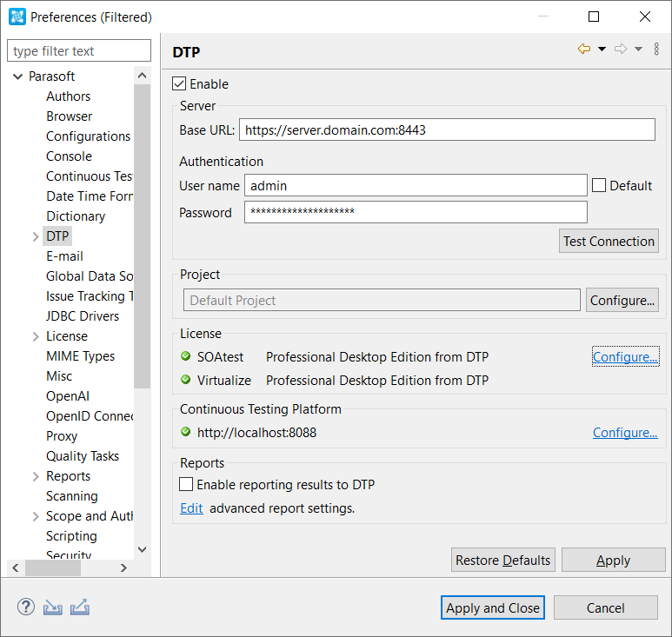Click the License Configure... link
The height and width of the screenshot is (637, 672).
625,357
